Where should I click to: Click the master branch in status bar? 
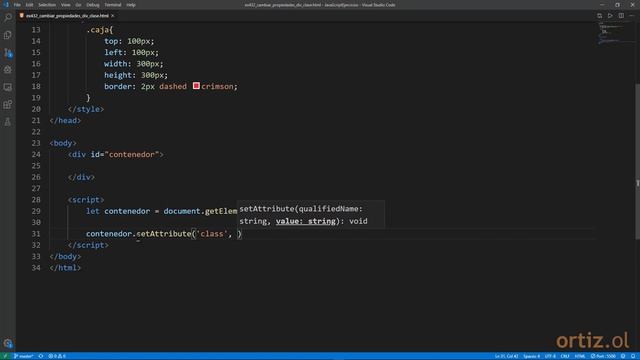click(23, 356)
